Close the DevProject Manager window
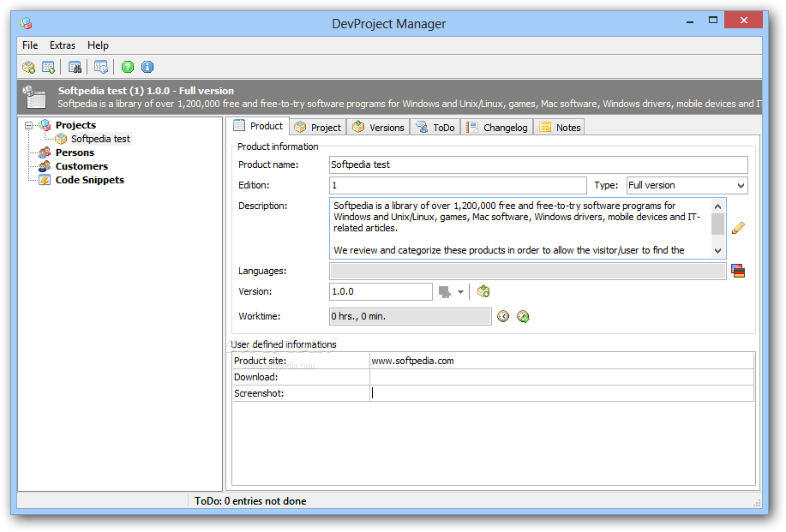The width and height of the screenshot is (786, 532). coord(744,20)
